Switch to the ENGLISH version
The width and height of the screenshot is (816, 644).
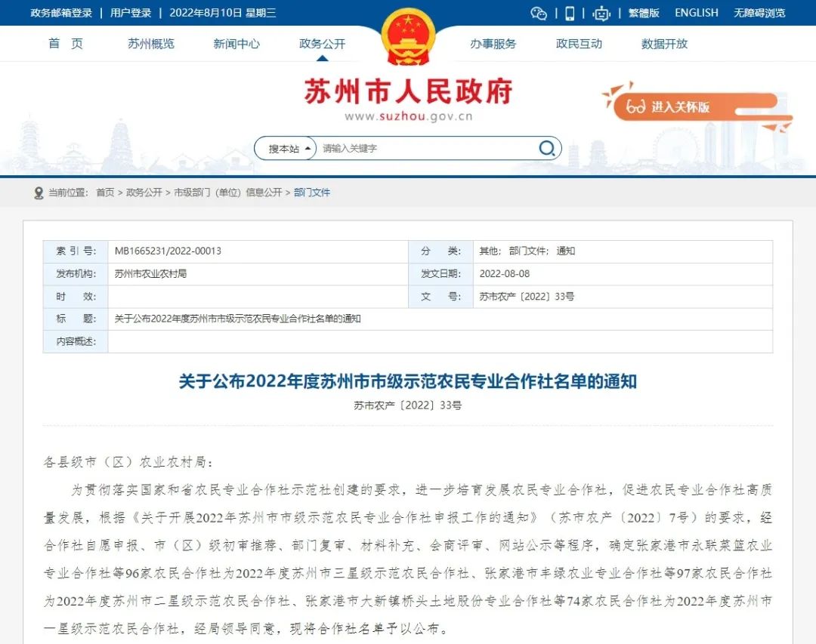pos(697,13)
